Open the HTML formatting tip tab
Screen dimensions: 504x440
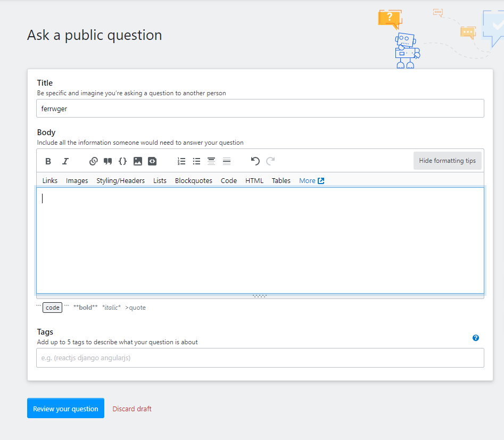coord(254,180)
